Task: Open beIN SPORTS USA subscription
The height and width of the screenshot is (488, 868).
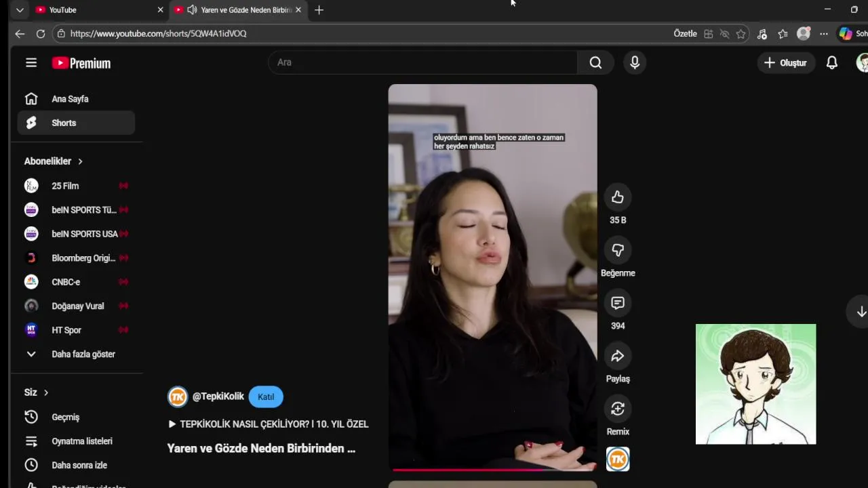Action: [x=76, y=234]
